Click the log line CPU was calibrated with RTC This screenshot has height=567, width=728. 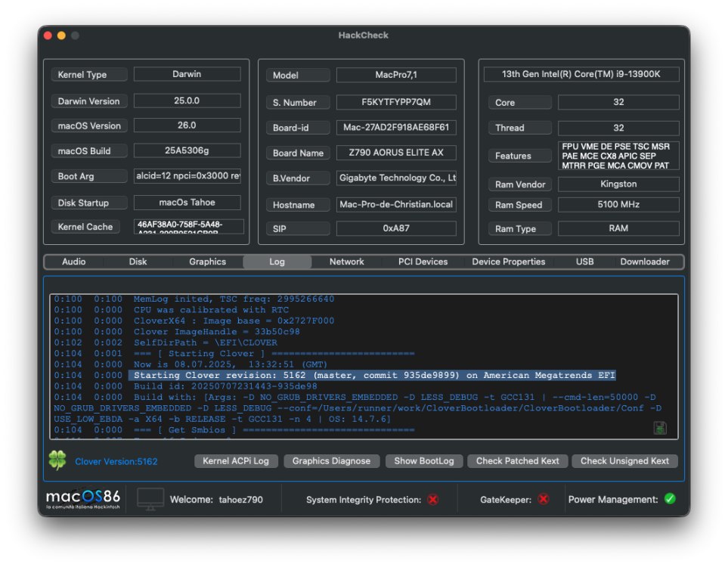211,310
